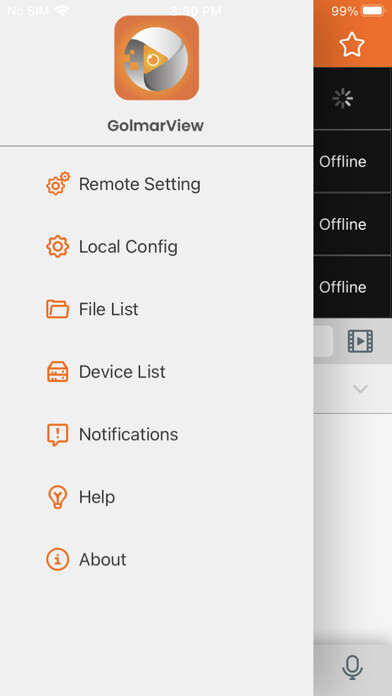Tap the favorites star icon
The height and width of the screenshot is (696, 392).
coord(352,44)
